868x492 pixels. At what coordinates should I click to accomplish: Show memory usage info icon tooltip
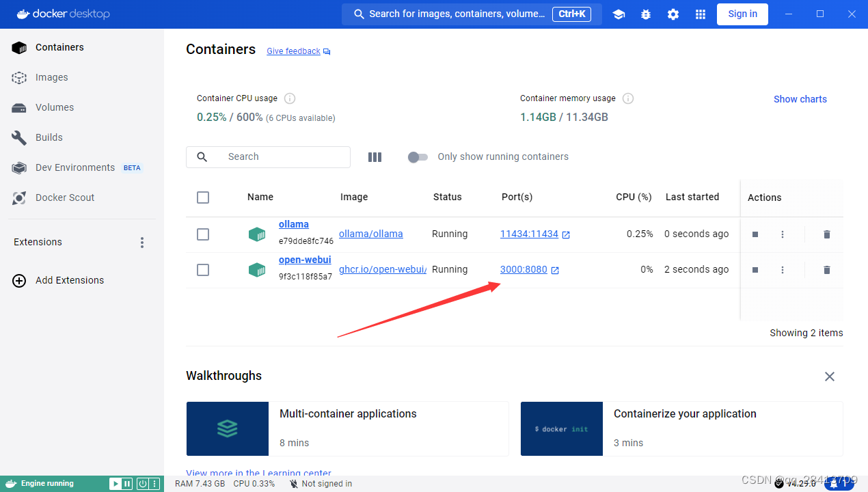pyautogui.click(x=628, y=98)
